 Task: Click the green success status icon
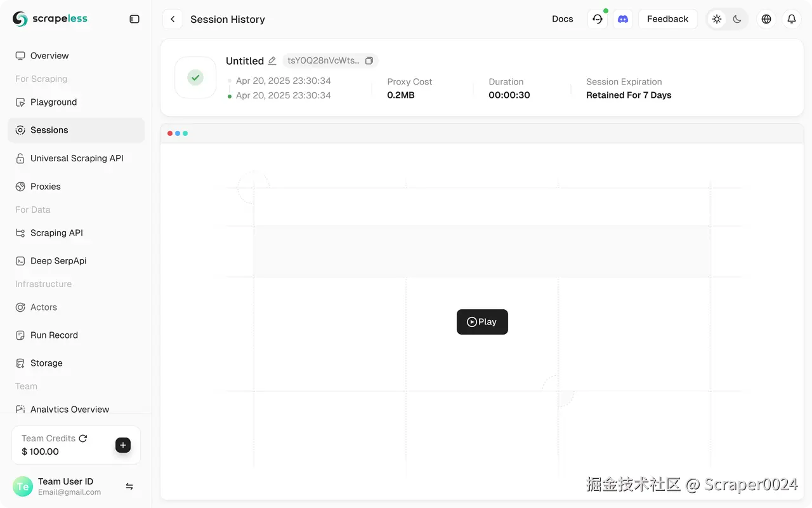(195, 77)
